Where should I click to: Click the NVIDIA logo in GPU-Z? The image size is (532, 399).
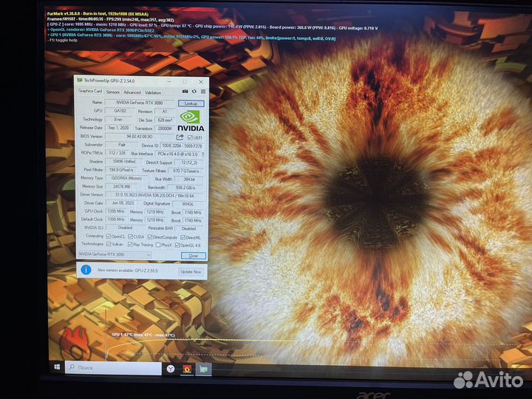point(191,120)
